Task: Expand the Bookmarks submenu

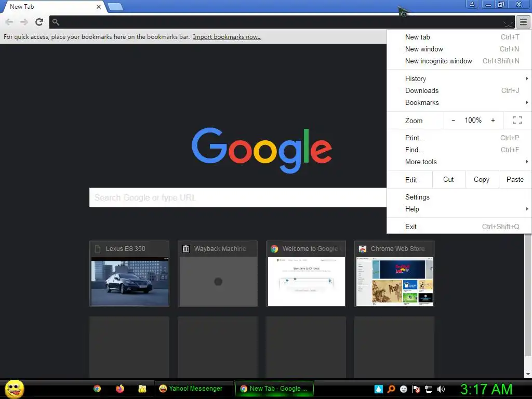Action: coord(459,102)
